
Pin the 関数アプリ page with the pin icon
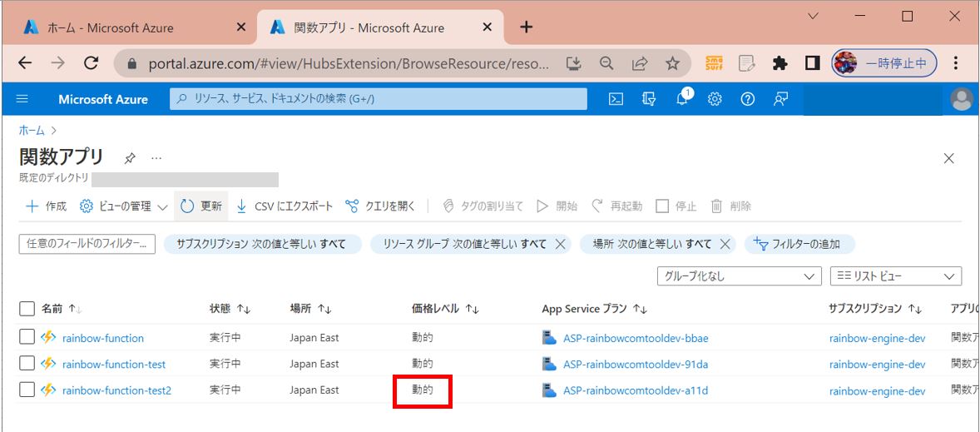pos(130,157)
